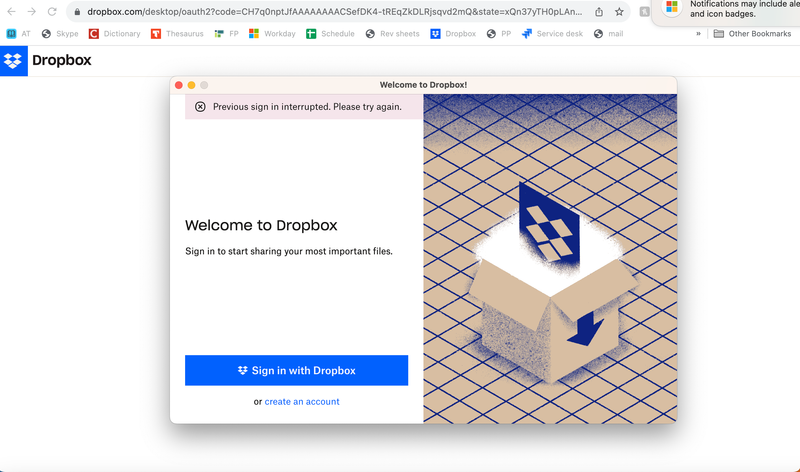The height and width of the screenshot is (472, 800).
Task: Open the Thesaurus bookmark
Action: (x=177, y=34)
